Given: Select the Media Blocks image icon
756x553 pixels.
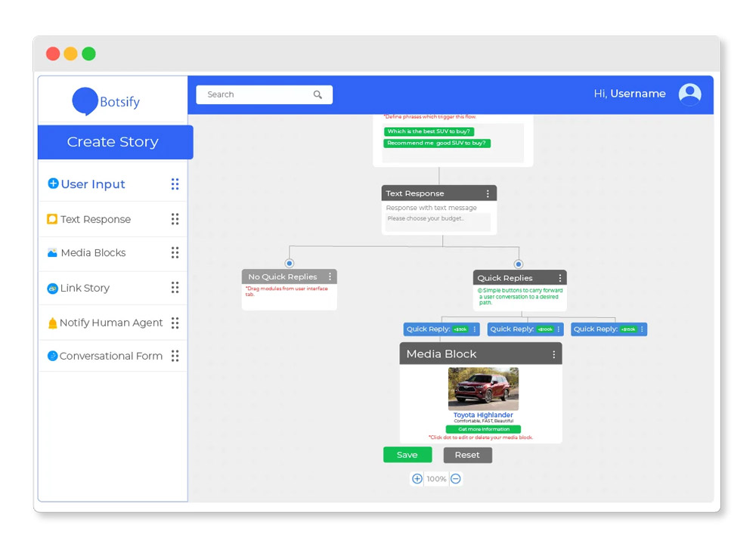Looking at the screenshot, I should coord(53,253).
